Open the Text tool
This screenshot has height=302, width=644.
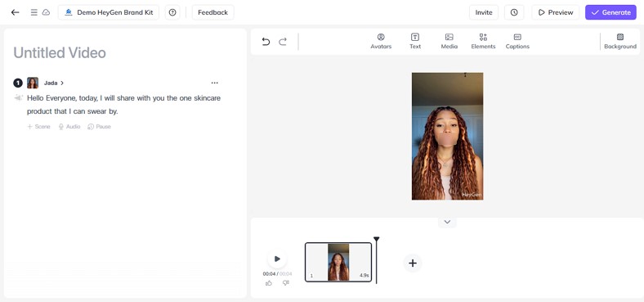(x=415, y=41)
